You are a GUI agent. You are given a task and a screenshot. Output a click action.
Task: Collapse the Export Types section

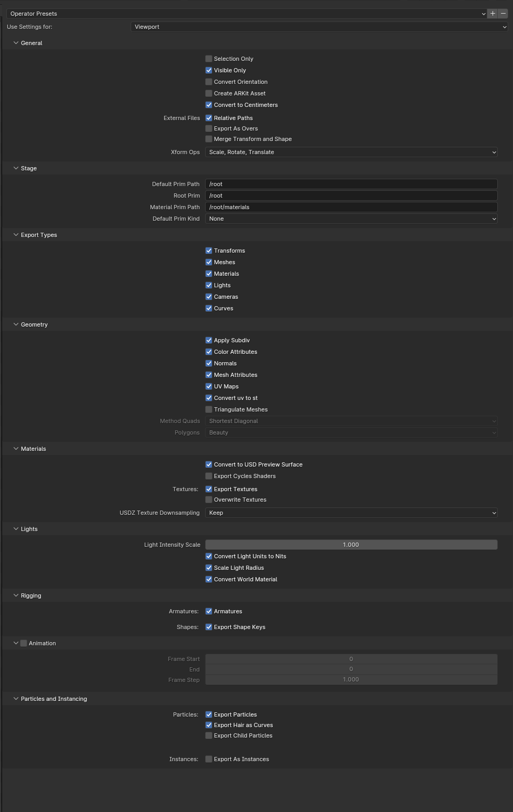[x=16, y=235]
